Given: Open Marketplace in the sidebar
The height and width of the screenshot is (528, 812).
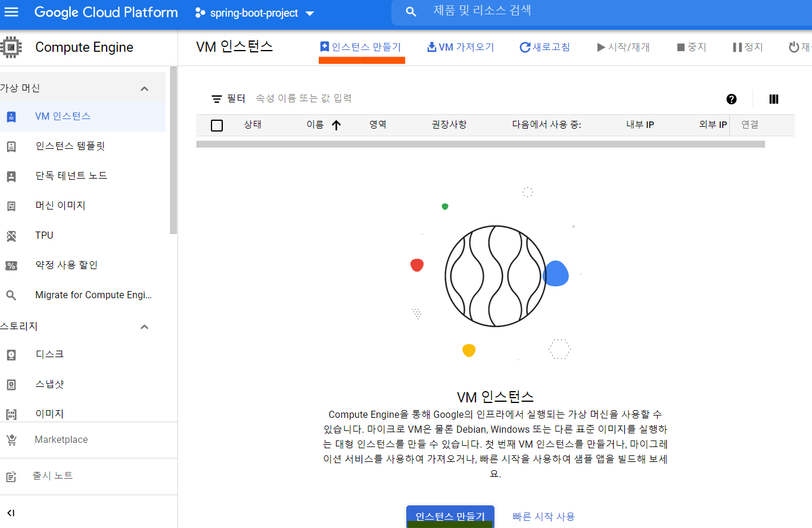Looking at the screenshot, I should (89, 440).
